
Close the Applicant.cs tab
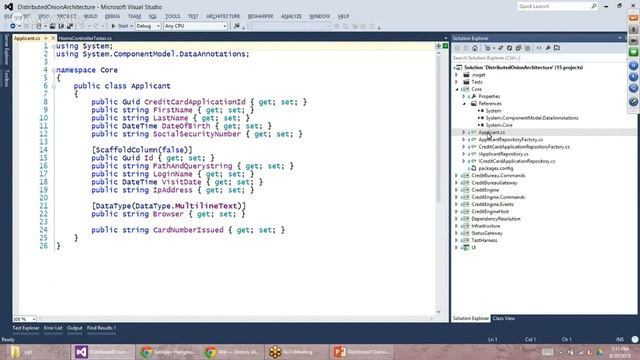click(53, 38)
